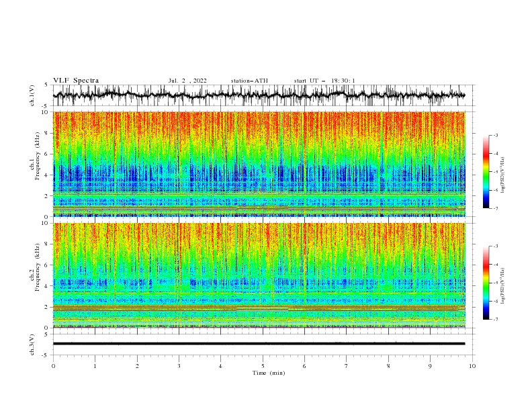Image resolution: width=532 pixels, height=411 pixels.
Task: Click inside the ch.2 spectrogram panel
Action: click(259, 275)
